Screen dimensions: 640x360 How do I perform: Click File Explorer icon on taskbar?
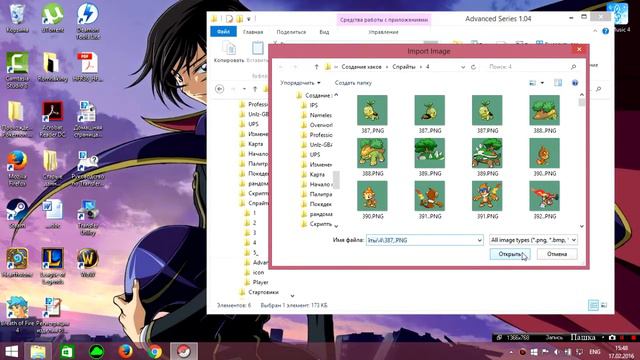[x=38, y=351]
